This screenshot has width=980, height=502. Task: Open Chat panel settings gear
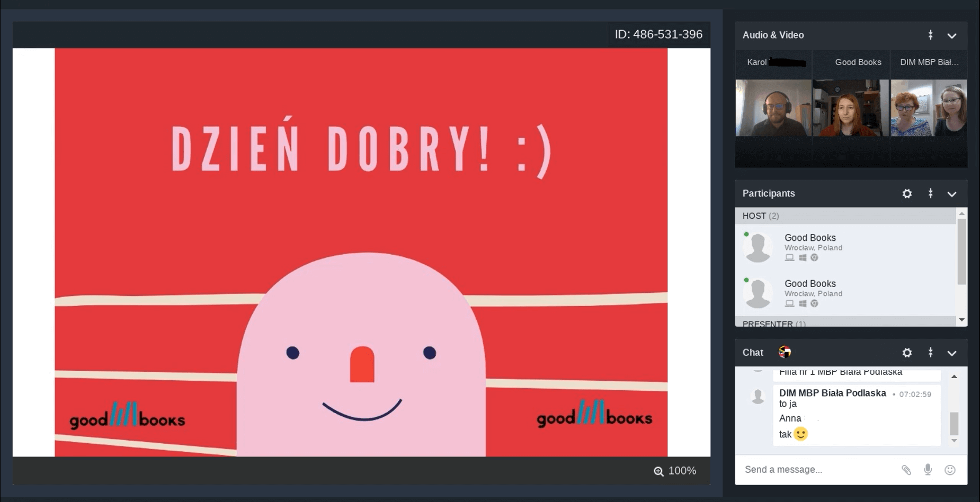click(907, 353)
